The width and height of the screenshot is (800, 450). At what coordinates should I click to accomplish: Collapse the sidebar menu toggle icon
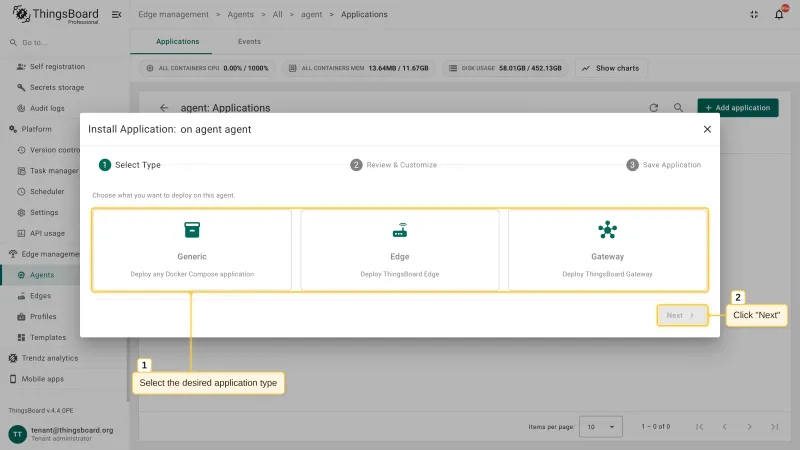click(x=116, y=14)
